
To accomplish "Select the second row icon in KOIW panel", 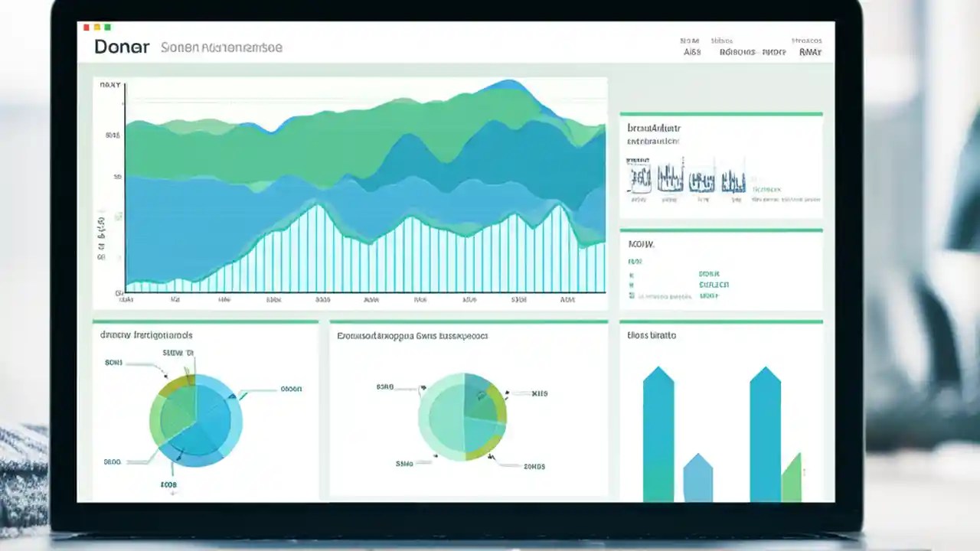I will (632, 285).
